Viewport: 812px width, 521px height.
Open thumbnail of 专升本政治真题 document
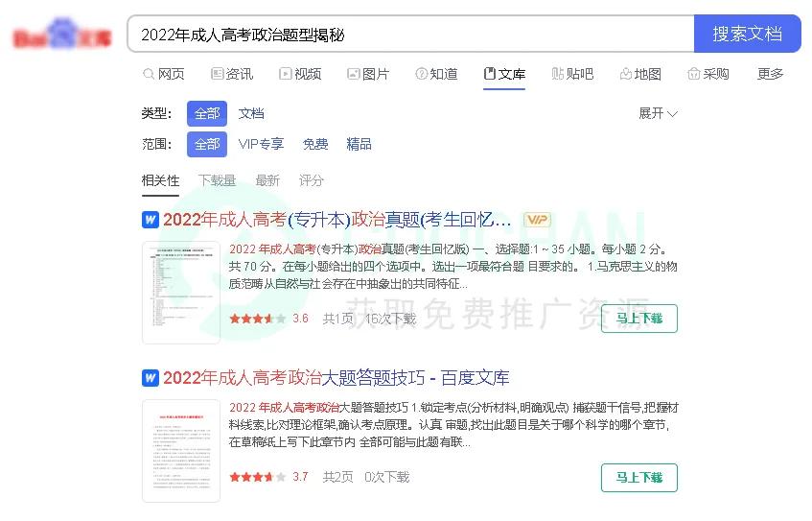click(181, 293)
